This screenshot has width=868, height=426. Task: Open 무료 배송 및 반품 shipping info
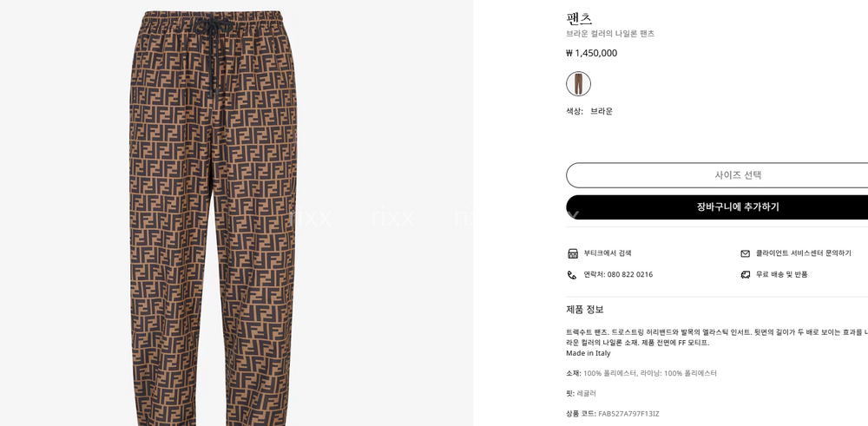(782, 274)
